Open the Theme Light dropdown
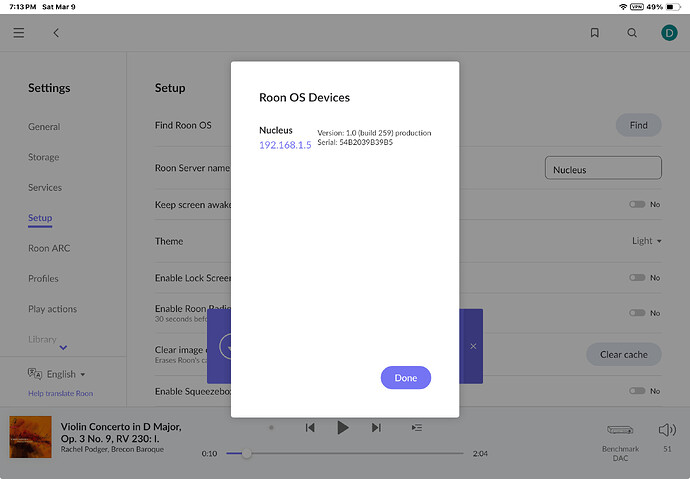The height and width of the screenshot is (479, 690). [x=647, y=241]
